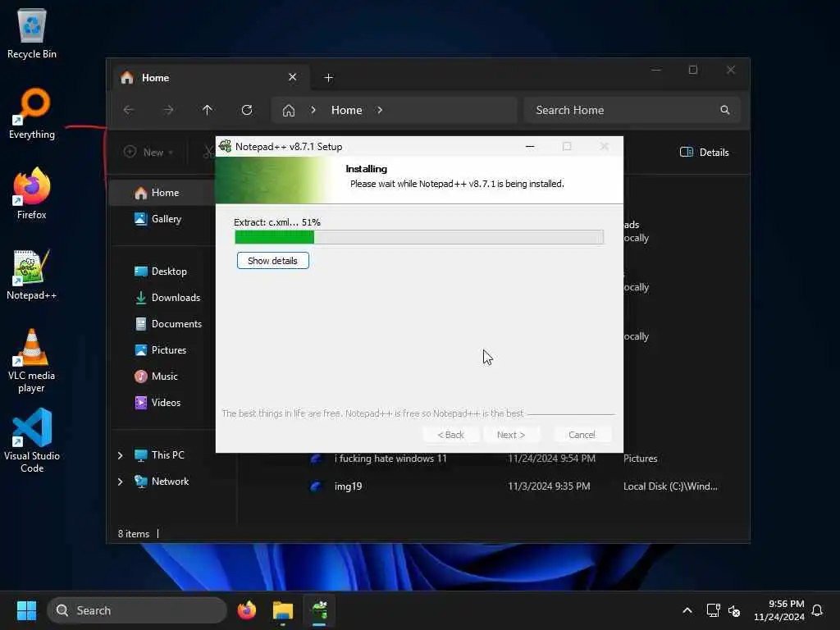This screenshot has width=840, height=630.
Task: Open notification bell in taskbar
Action: (817, 610)
